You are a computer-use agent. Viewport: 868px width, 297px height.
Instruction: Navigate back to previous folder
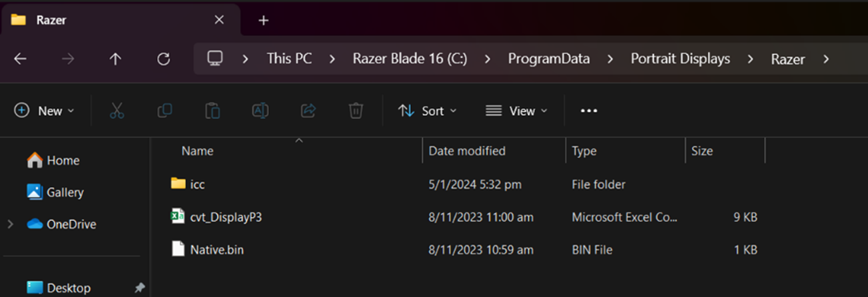(x=20, y=59)
